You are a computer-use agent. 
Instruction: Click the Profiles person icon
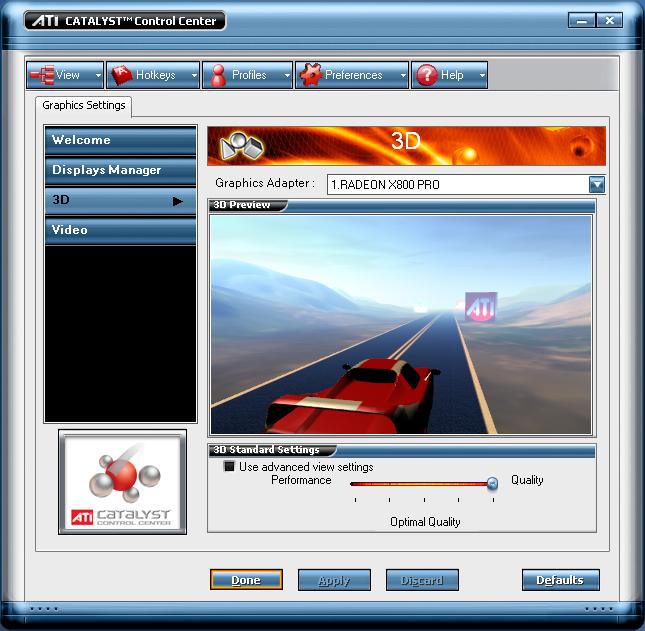pyautogui.click(x=218, y=75)
